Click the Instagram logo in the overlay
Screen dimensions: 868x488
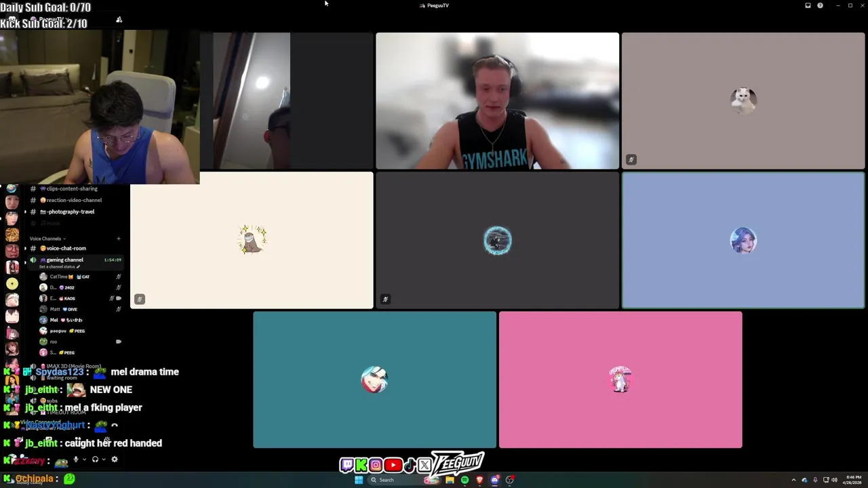[x=376, y=465]
